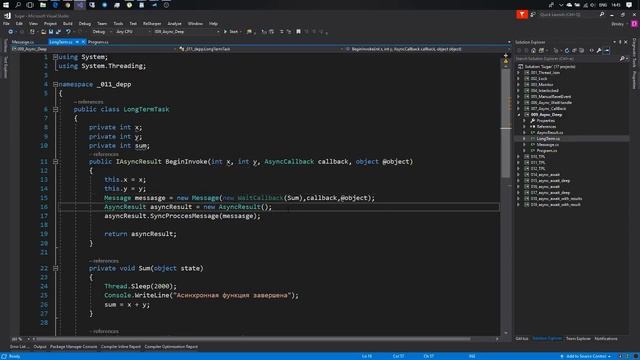
Task: Click the Solution Explorer Refresh icon
Action: 567,51
